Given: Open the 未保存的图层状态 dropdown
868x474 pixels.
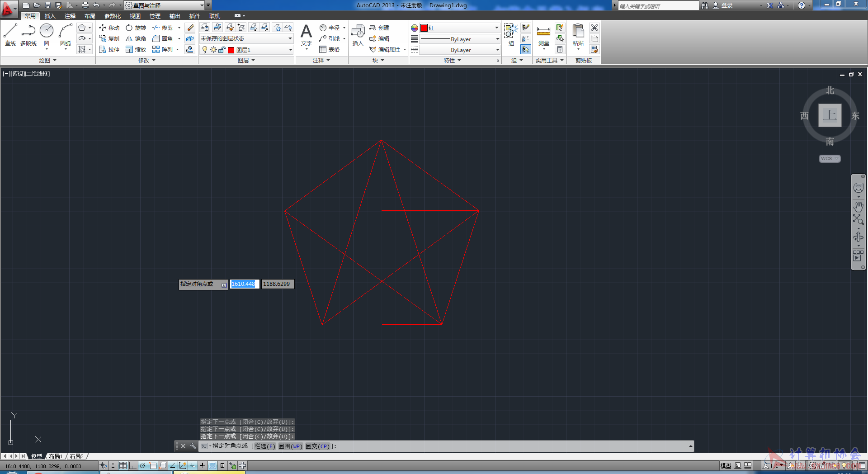Looking at the screenshot, I should coord(246,38).
